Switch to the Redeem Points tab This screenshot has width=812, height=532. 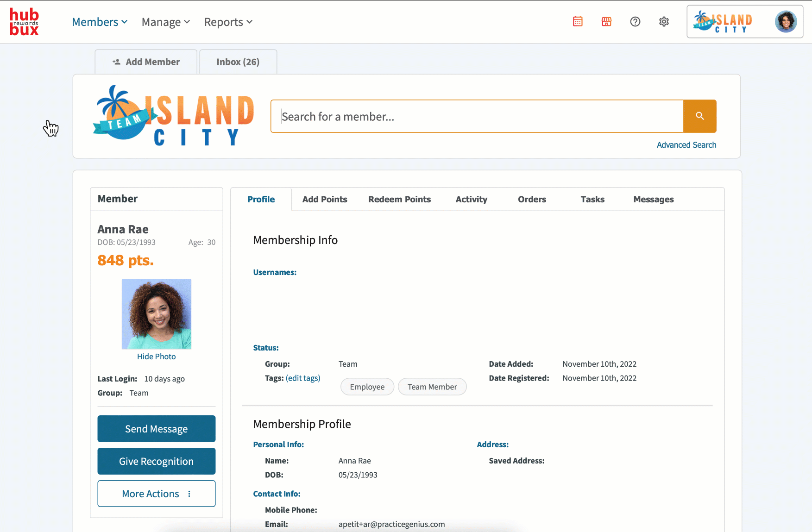pos(399,200)
